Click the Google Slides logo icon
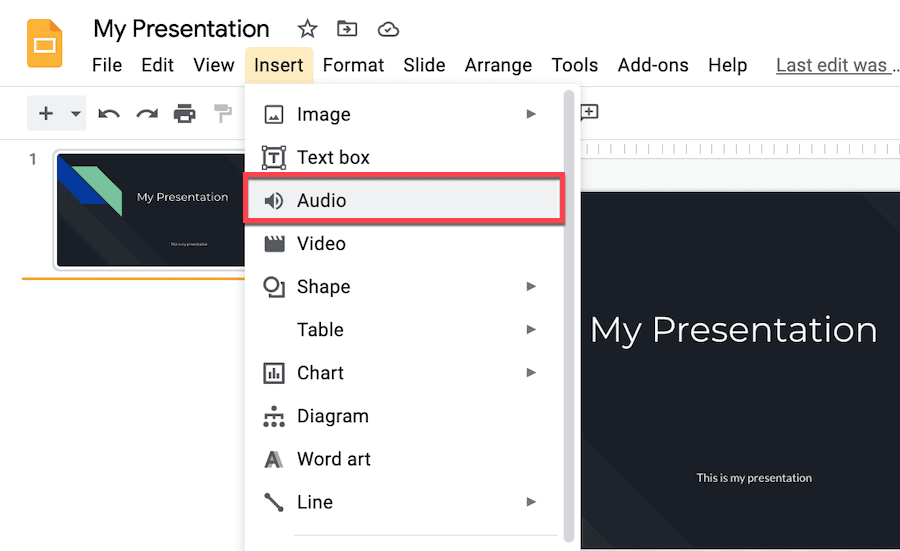 click(44, 43)
